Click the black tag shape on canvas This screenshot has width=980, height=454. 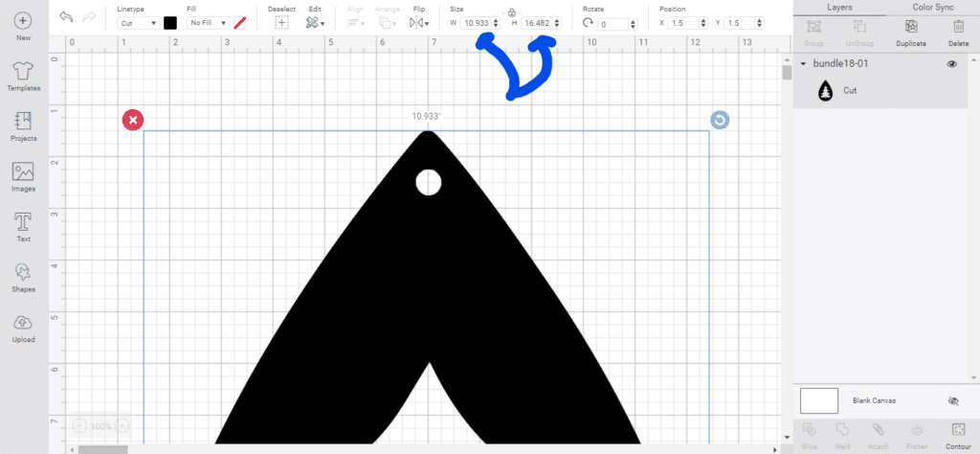(x=429, y=287)
